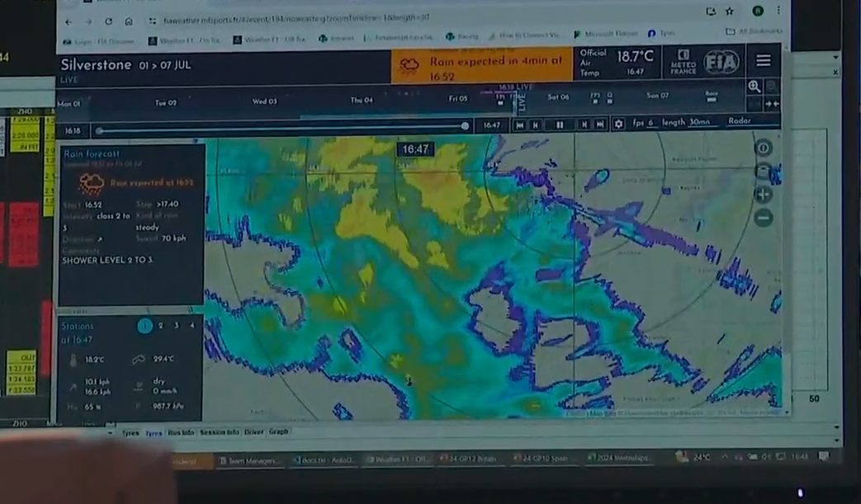Click the dropdown arrow left of the Tyres tabs
Screen dimensions: 861x504
pyautogui.click(x=111, y=433)
